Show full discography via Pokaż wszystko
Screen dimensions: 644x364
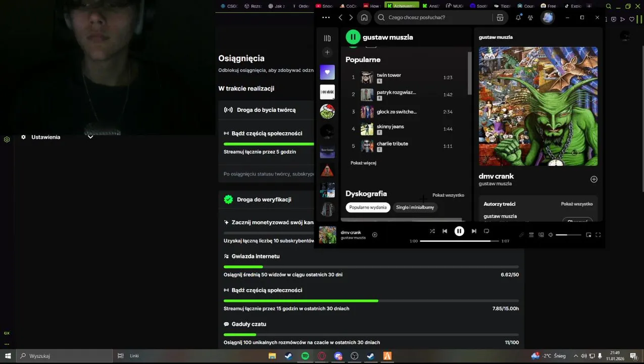(x=448, y=195)
